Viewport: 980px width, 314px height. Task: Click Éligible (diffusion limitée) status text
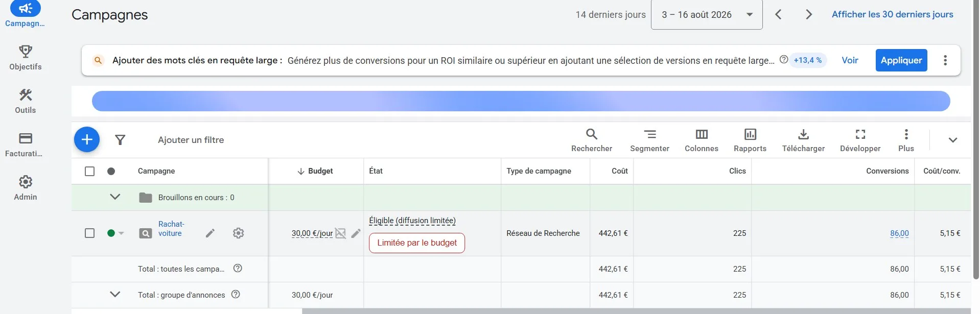(x=412, y=221)
